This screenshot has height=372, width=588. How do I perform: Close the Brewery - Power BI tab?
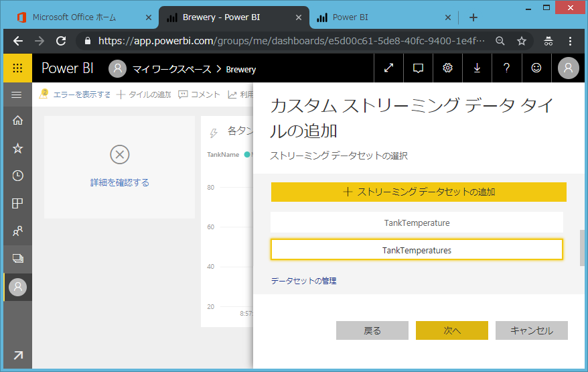pyautogui.click(x=299, y=17)
